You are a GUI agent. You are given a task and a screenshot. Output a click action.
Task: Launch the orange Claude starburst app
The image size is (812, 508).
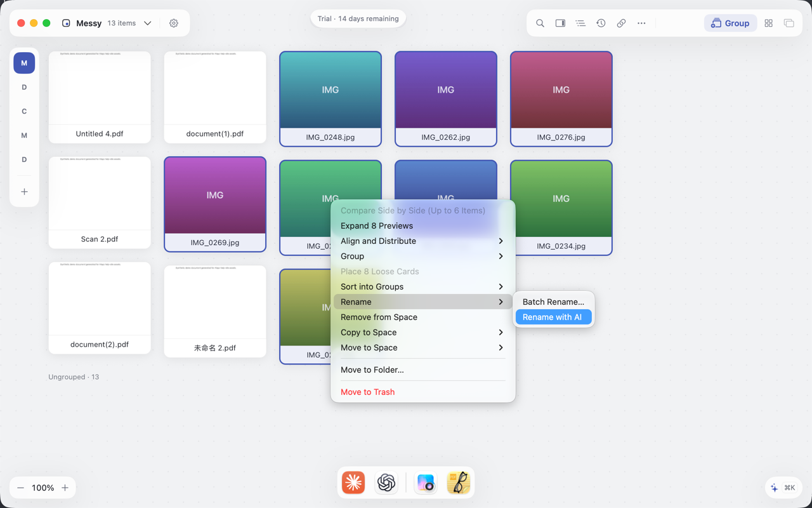pos(353,483)
